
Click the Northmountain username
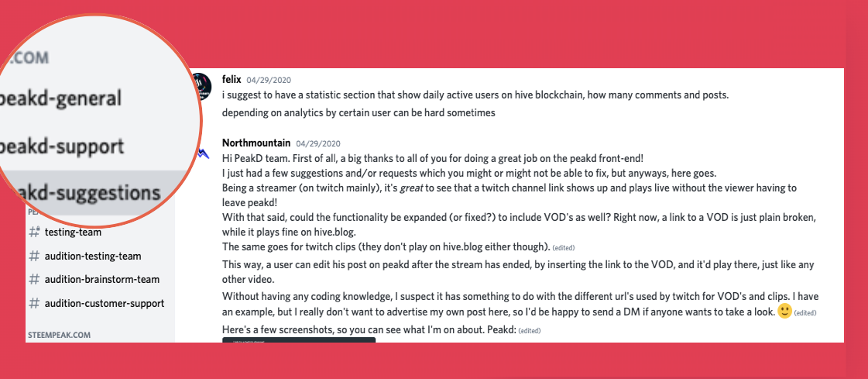[x=256, y=143]
